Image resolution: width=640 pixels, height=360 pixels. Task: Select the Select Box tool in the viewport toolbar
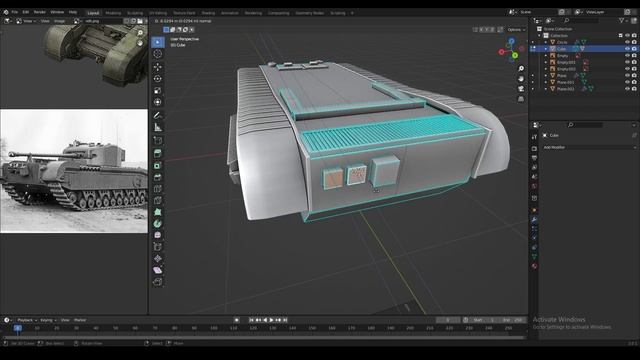coord(158,42)
